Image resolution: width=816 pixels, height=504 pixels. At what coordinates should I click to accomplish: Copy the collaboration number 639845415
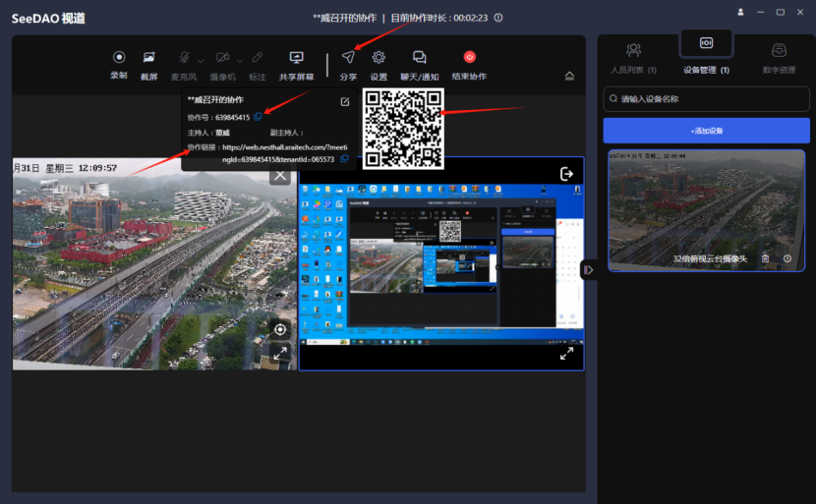(258, 117)
